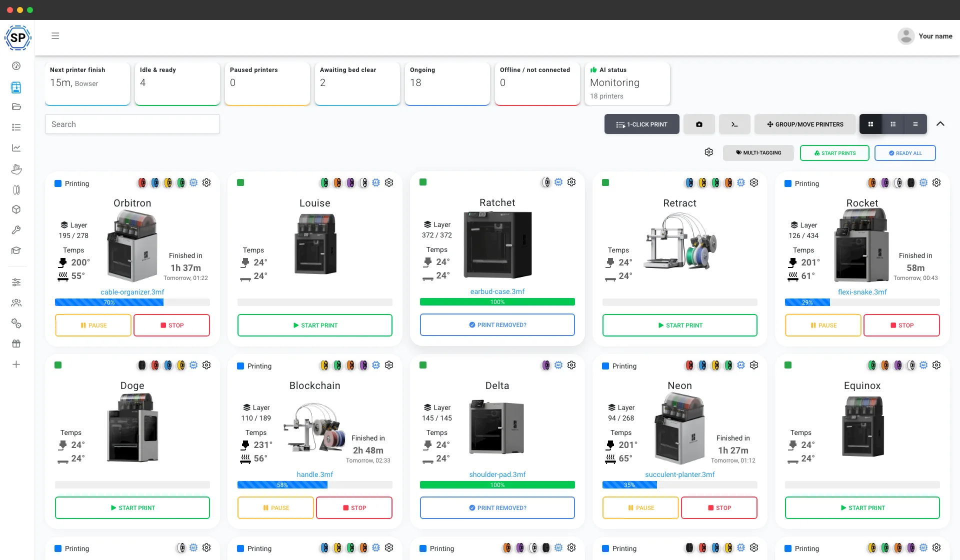This screenshot has width=960, height=560.
Task: Click the Your name user label
Action: pos(935,36)
